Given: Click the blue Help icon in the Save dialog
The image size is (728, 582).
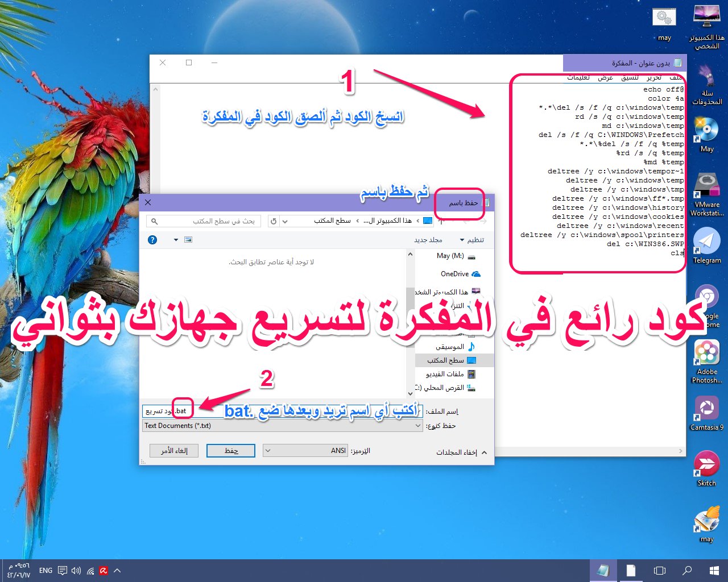Looking at the screenshot, I should (152, 239).
